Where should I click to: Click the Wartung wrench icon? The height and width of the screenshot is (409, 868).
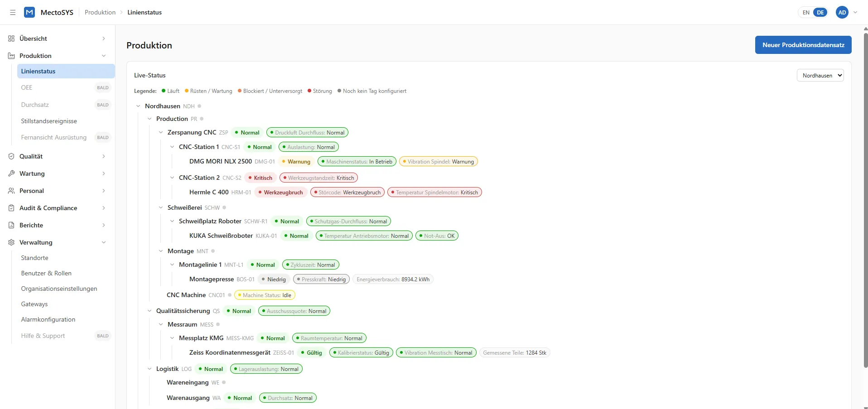coord(11,173)
